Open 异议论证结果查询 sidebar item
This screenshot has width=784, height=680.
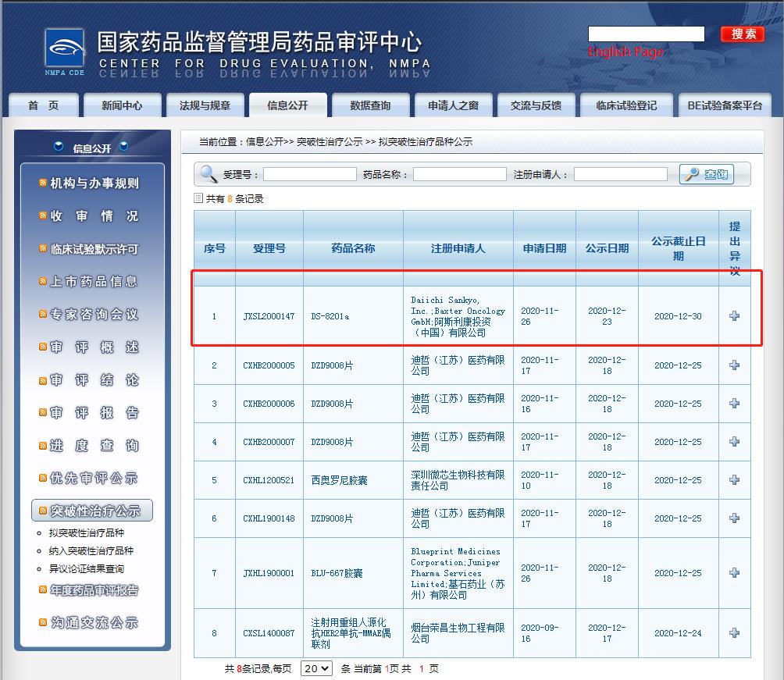click(86, 568)
